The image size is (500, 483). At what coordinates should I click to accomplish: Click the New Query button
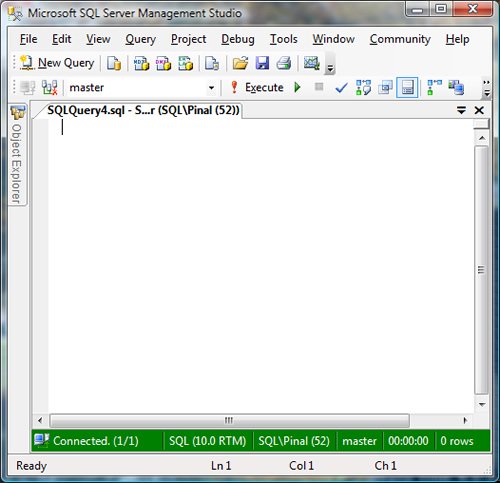pos(57,63)
